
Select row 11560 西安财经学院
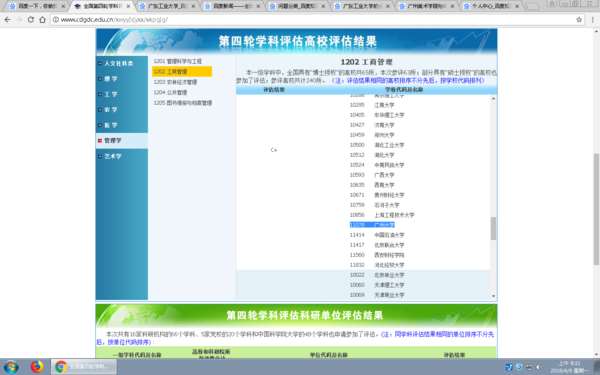(377, 255)
